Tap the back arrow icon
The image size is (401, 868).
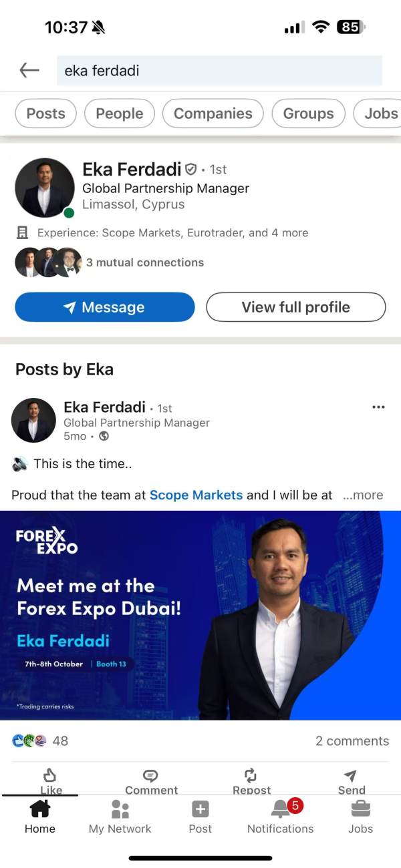(x=29, y=70)
